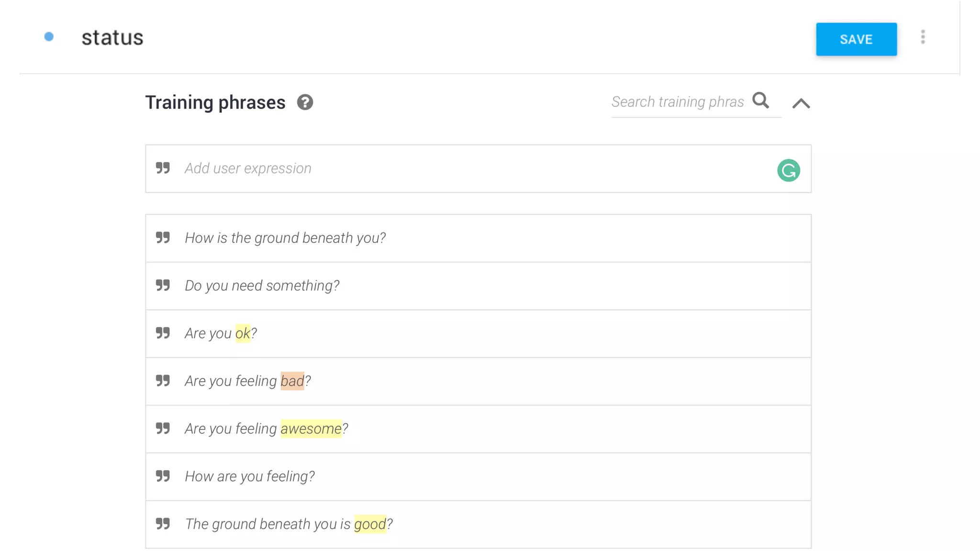Click the Training phrases help icon

click(305, 102)
